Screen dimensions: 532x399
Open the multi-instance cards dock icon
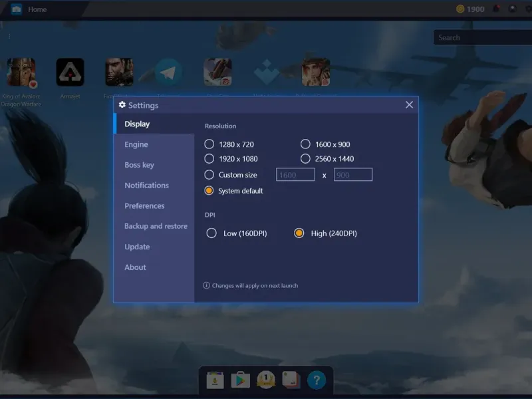coord(291,380)
